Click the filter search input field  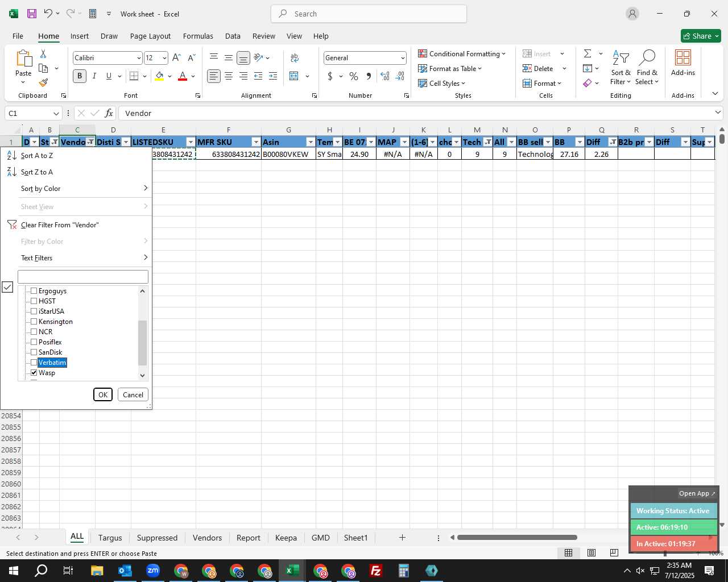pos(83,277)
